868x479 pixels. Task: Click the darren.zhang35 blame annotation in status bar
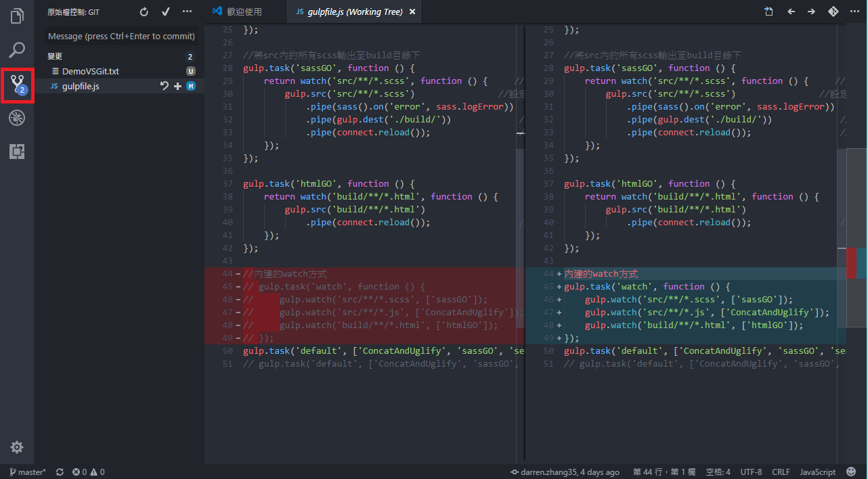[x=565, y=472]
